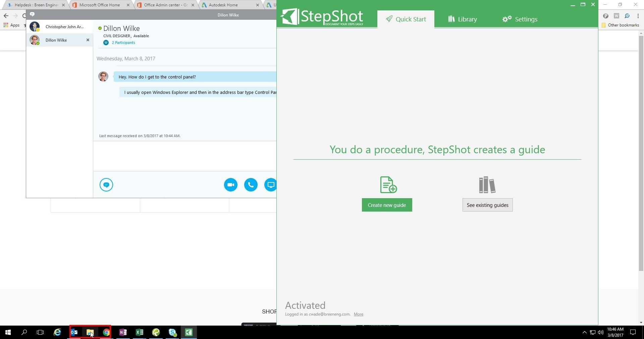Click the volume icon in system tray

(601, 332)
